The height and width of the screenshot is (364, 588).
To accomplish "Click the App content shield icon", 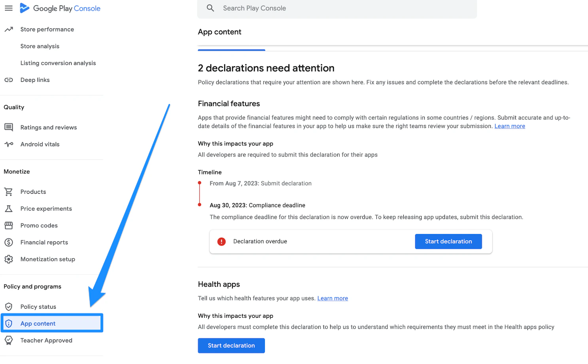I will (x=9, y=323).
